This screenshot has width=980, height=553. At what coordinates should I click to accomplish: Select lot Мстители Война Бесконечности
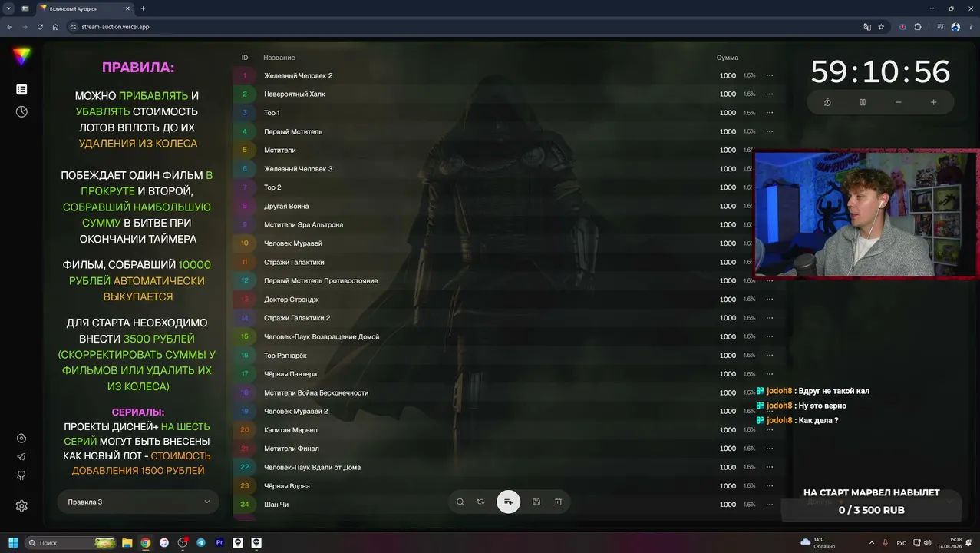(x=316, y=393)
